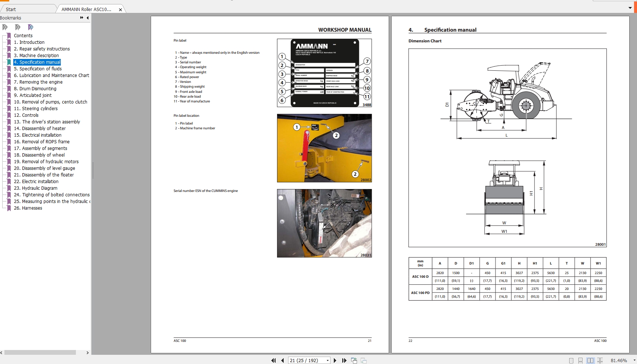Image resolution: width=637 pixels, height=364 pixels.
Task: Go to 14. Disassembly of heater
Action: (40, 129)
